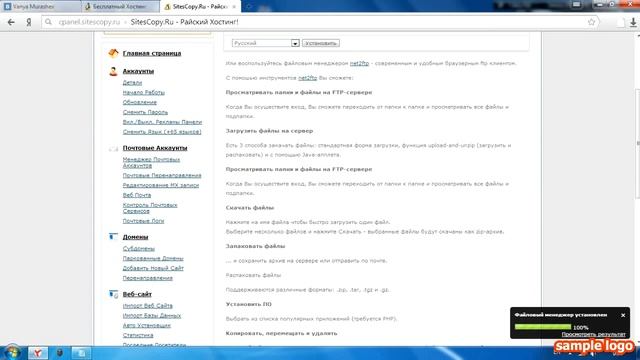
Task: Open the Сменить Пароль link
Action: tap(145, 112)
